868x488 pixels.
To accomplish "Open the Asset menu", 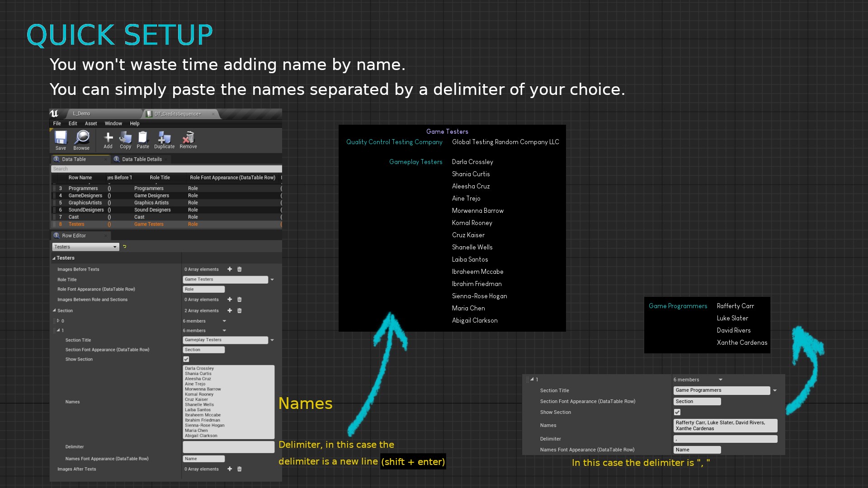I will click(91, 123).
